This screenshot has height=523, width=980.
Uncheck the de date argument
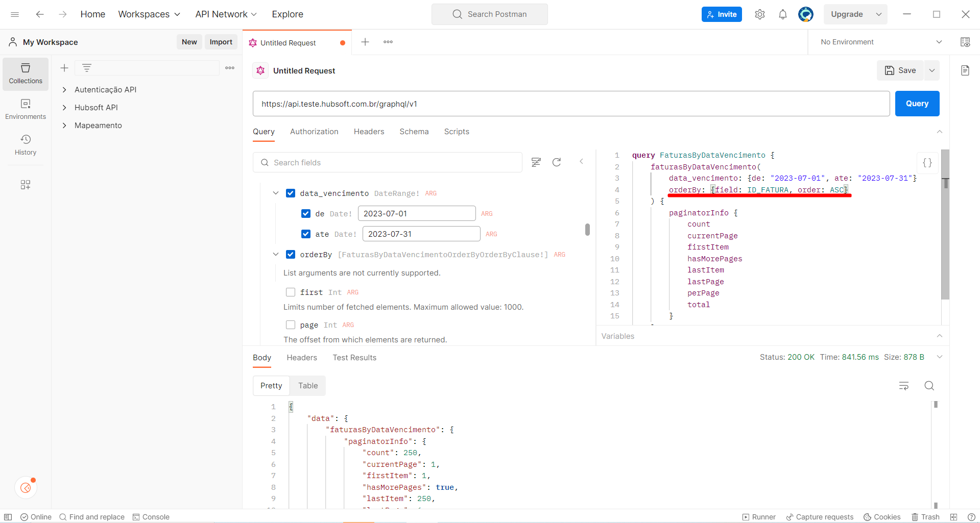[x=306, y=214]
